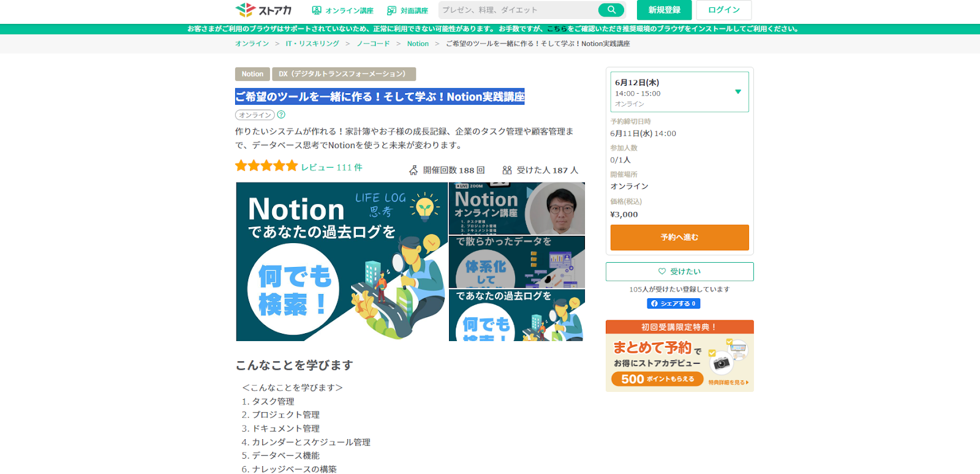
Task: Click list item 1. タスク管理
Action: click(268, 401)
